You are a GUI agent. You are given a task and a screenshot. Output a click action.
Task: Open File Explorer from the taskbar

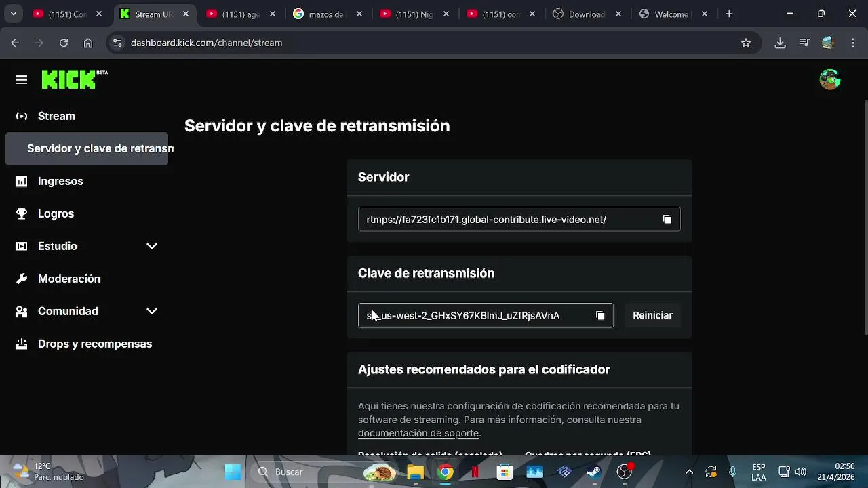pyautogui.click(x=415, y=472)
